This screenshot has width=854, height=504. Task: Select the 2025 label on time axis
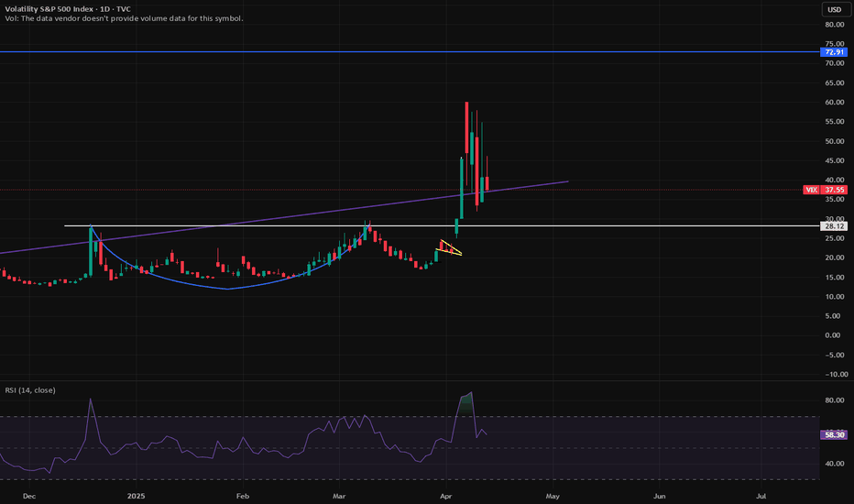point(136,496)
